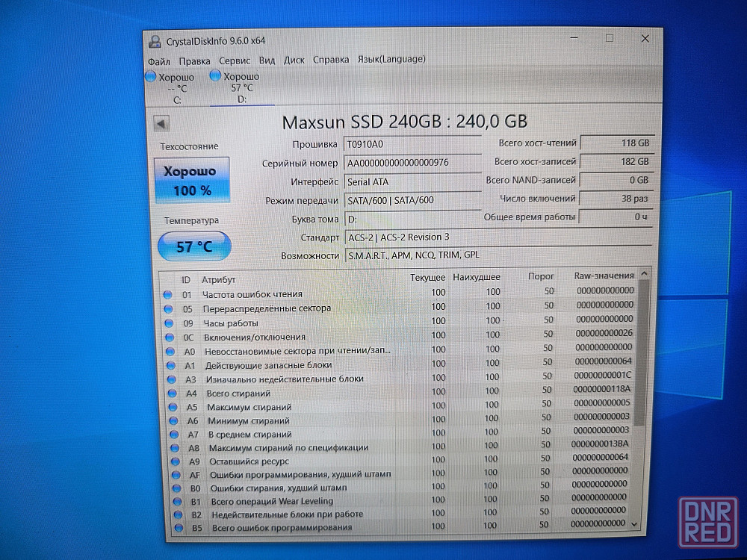The height and width of the screenshot is (560, 747).
Task: Click the 57 °C temperature button
Action: (194, 246)
